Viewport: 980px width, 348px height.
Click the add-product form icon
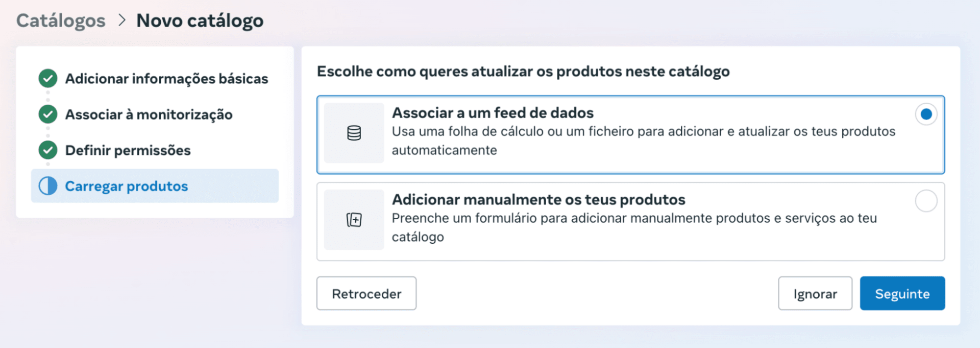354,220
